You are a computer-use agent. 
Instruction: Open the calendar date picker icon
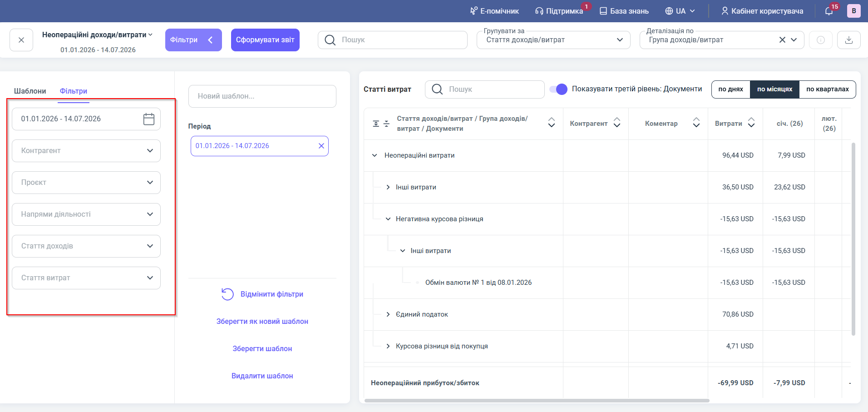coord(149,119)
